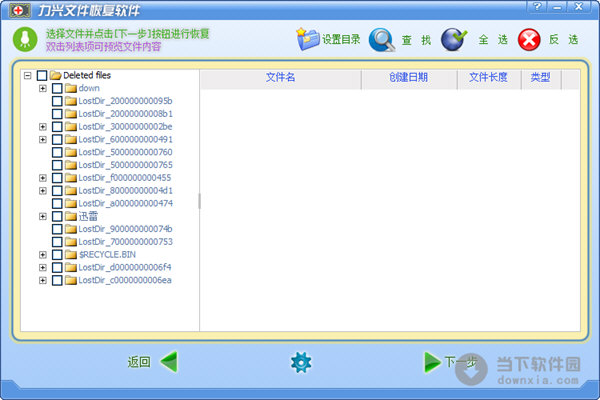Expand LostDir_d0000000006f4 node
600x400 pixels.
point(43,268)
